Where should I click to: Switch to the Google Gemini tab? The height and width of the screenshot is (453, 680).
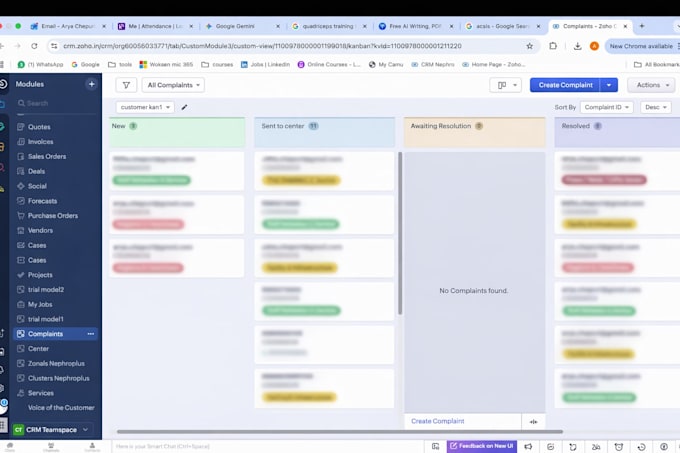click(243, 26)
